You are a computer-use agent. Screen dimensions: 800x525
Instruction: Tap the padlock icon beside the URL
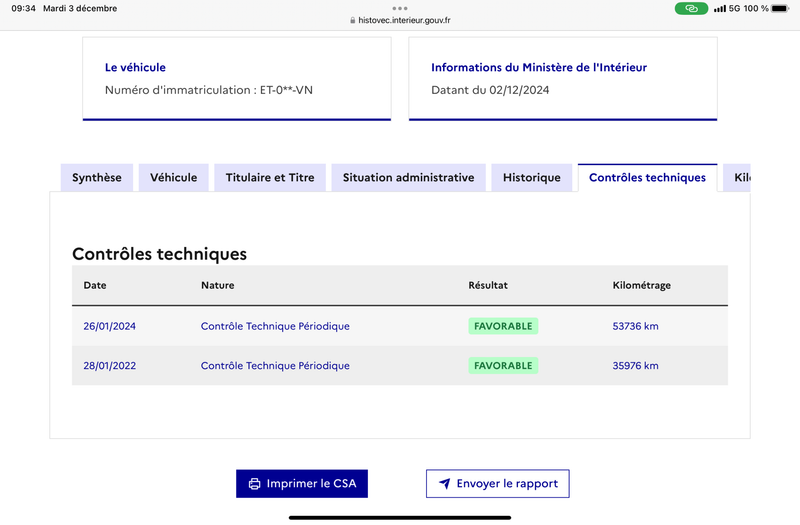(x=353, y=20)
